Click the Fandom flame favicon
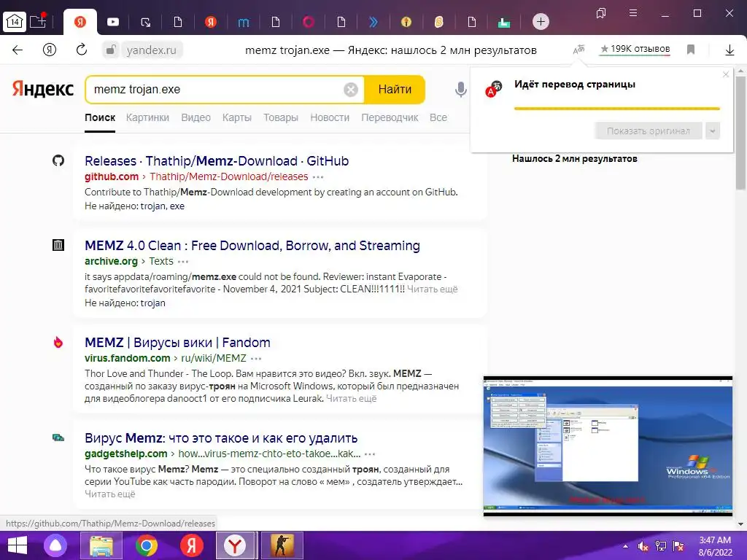Viewport: 747px width, 560px height. pos(58,343)
